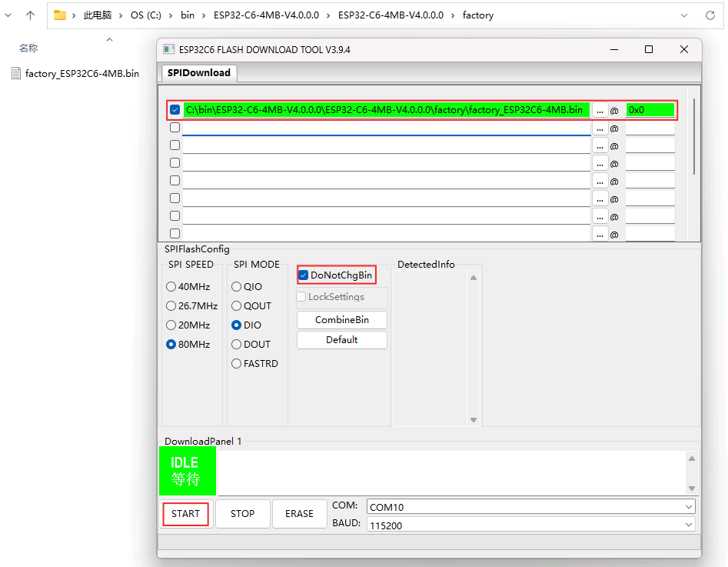Switch to the SPIDownload tab

point(198,72)
